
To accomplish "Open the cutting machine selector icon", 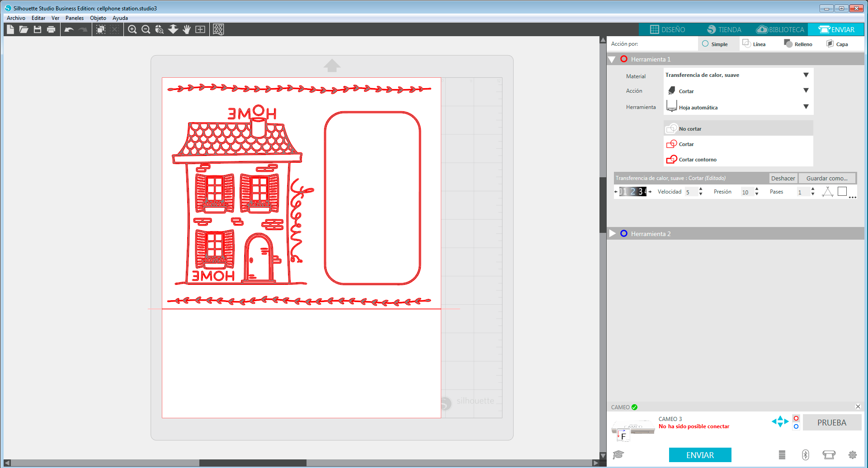I will pyautogui.click(x=829, y=455).
